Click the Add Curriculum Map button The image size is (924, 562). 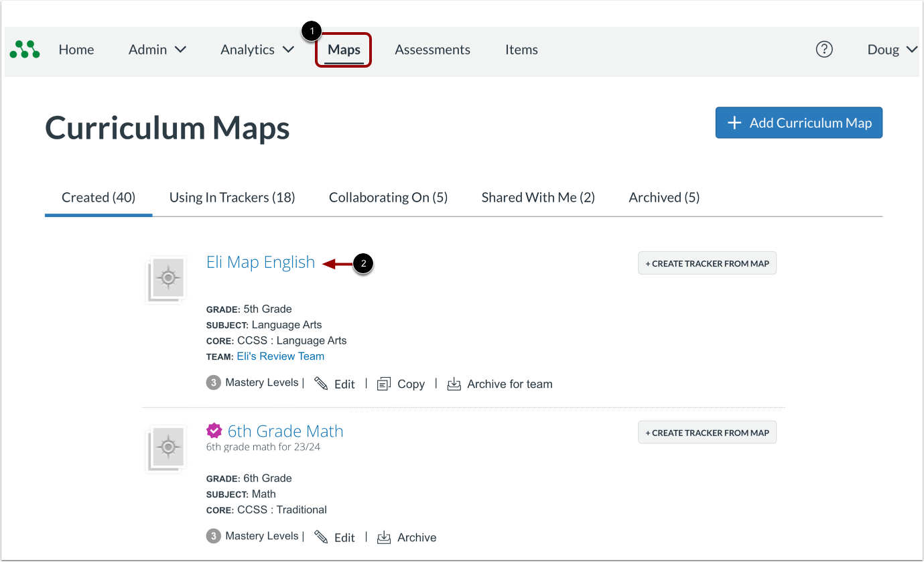[x=798, y=123]
